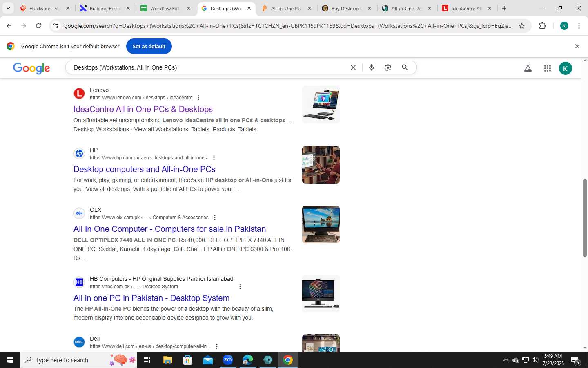This screenshot has width=588, height=368.
Task: Open IdeaCentre All in One PCs link
Action: [143, 109]
